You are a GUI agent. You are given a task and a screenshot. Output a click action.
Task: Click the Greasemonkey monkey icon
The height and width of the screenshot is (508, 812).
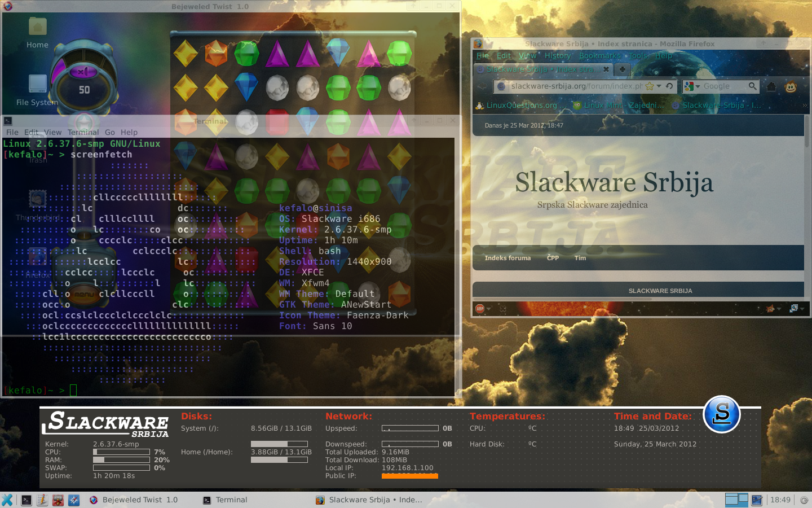(x=791, y=86)
